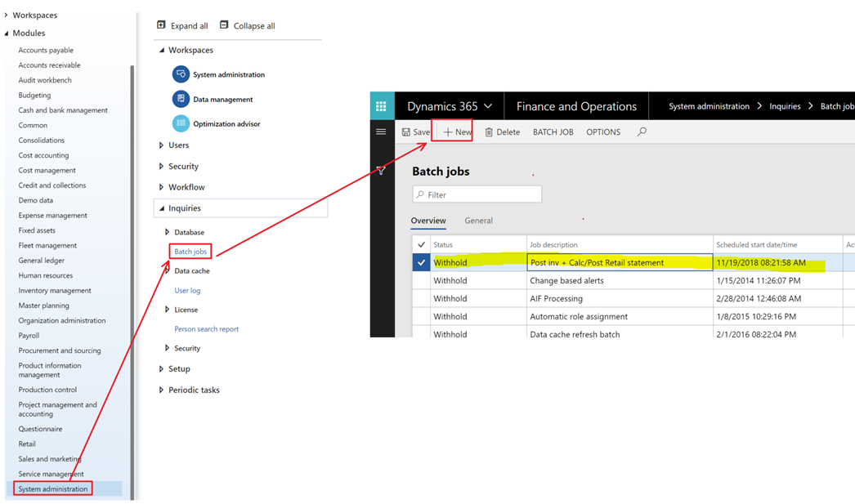Open the System administration workspace icon
The image size is (855, 504).
pyautogui.click(x=181, y=74)
